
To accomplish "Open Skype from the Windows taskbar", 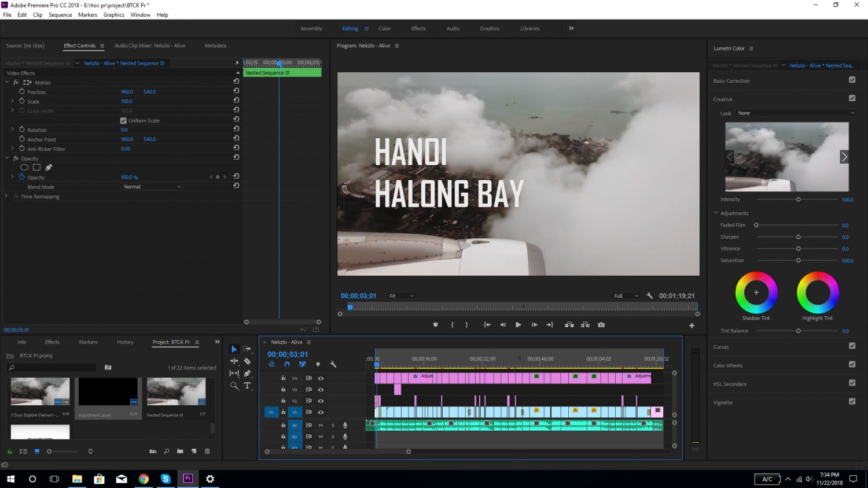I will click(x=165, y=479).
